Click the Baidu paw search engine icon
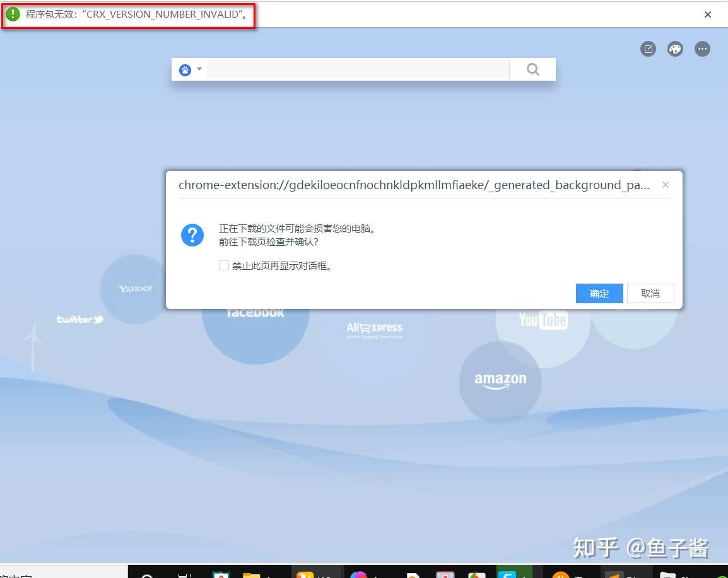728x578 pixels. (x=185, y=70)
